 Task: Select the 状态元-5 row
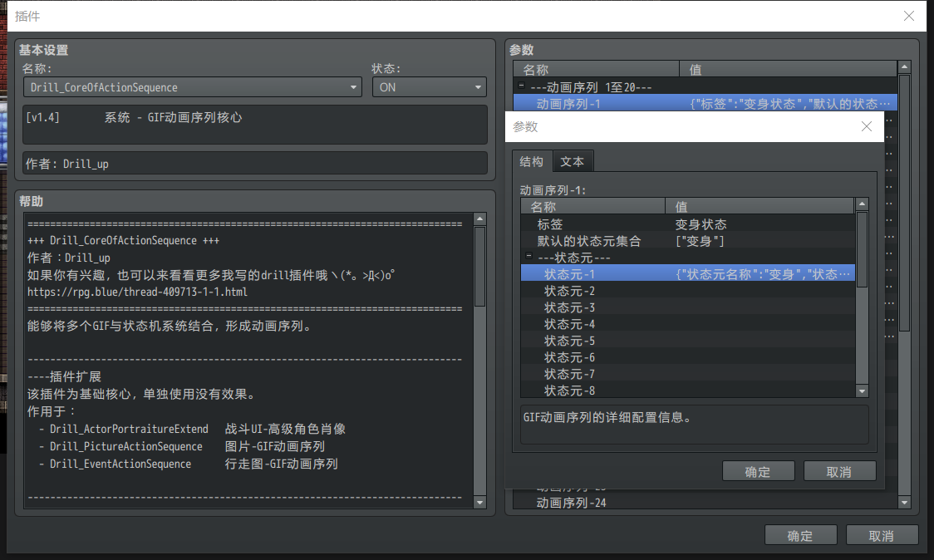[x=687, y=341]
